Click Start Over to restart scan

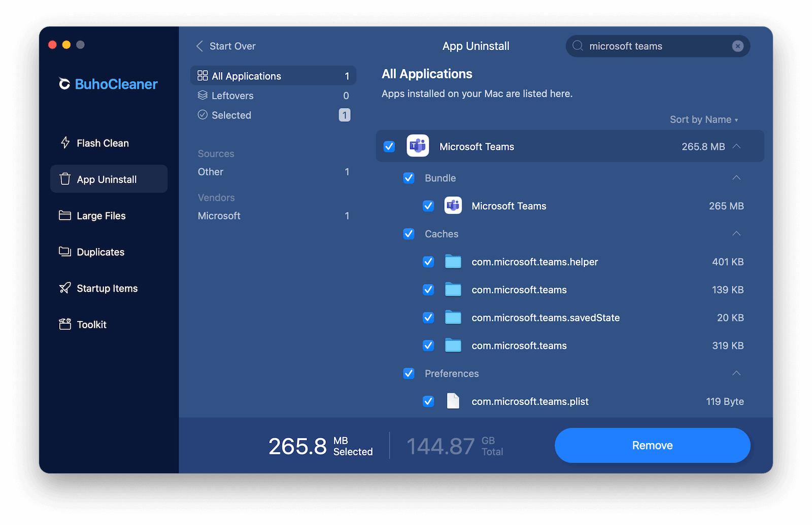pos(226,46)
